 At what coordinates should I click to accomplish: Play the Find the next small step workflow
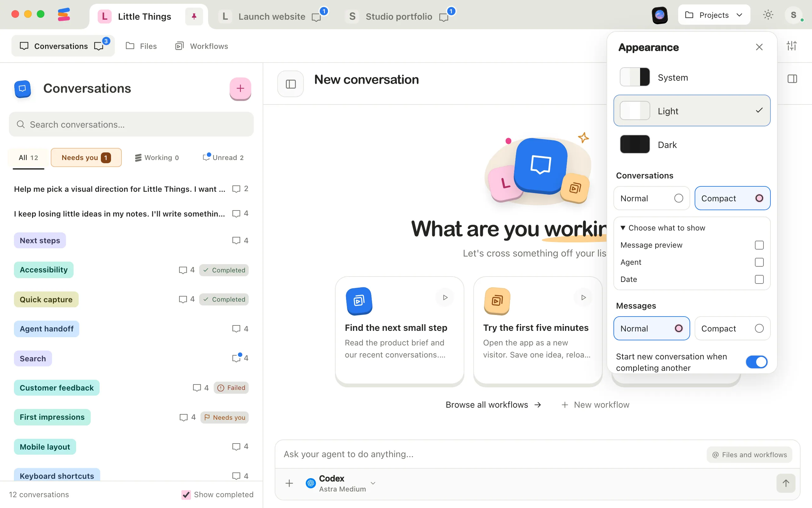445,297
